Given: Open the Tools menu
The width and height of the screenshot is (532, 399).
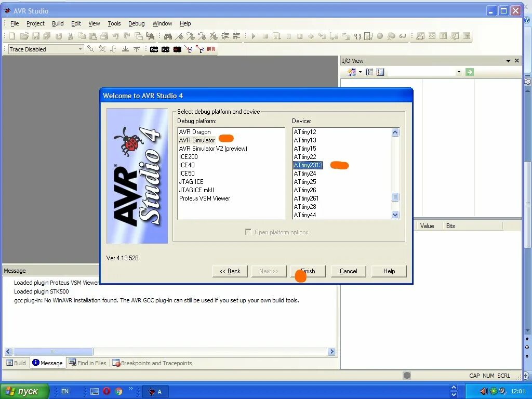Looking at the screenshot, I should [114, 23].
